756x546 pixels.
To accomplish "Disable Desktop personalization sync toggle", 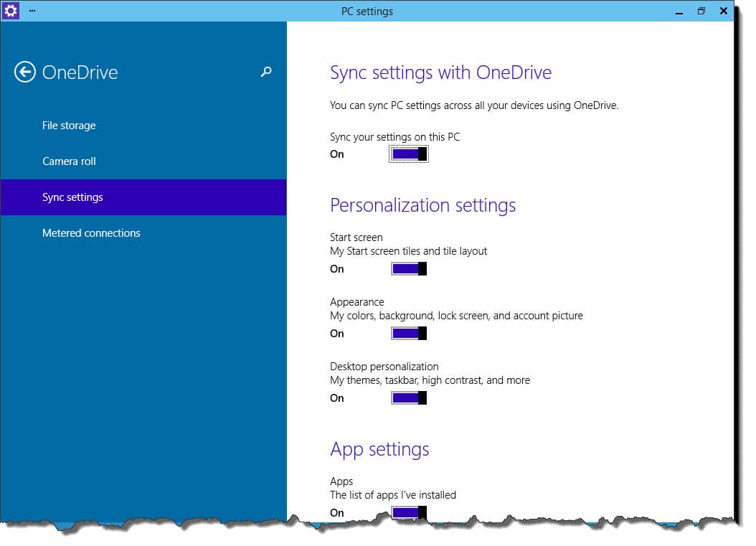I will click(x=409, y=398).
